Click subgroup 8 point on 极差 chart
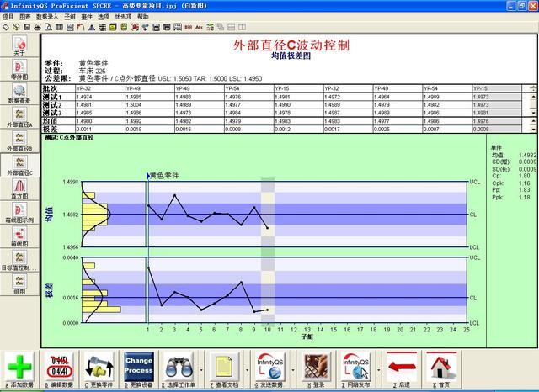 tap(242, 282)
